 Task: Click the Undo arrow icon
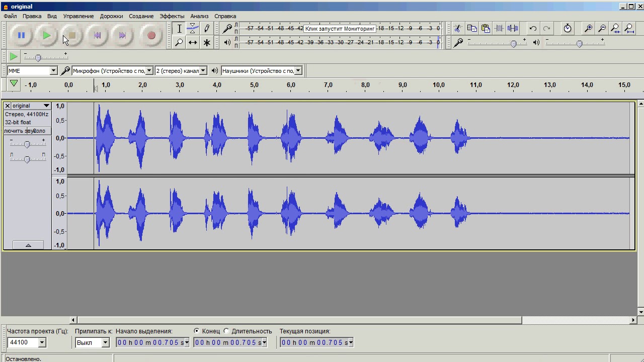tap(533, 29)
